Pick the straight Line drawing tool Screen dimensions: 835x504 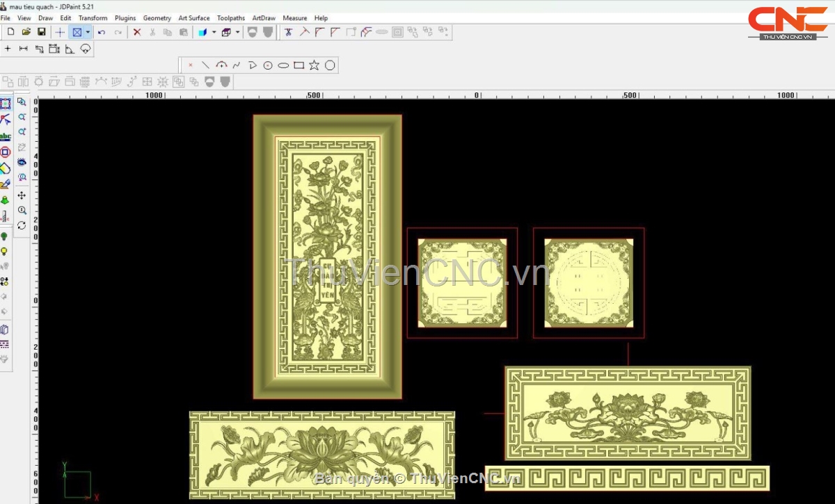click(x=205, y=65)
